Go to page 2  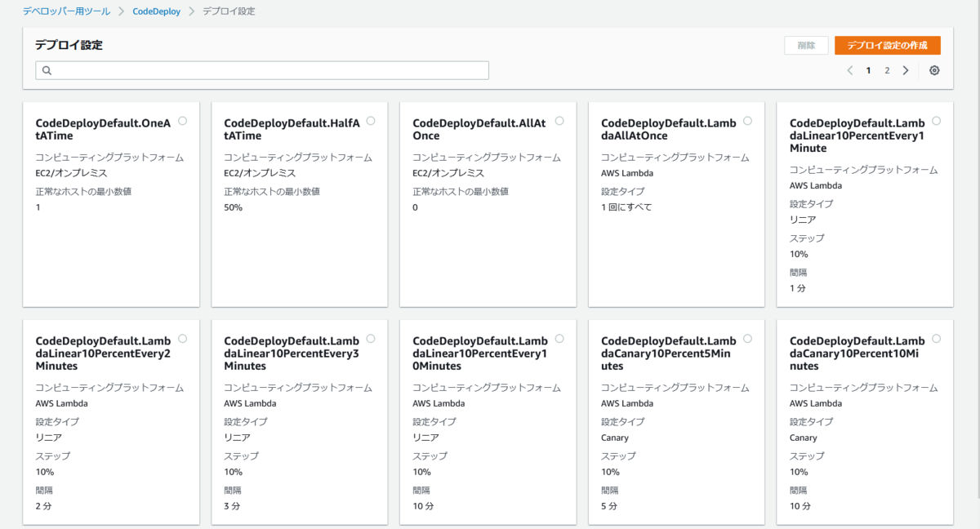pos(887,70)
